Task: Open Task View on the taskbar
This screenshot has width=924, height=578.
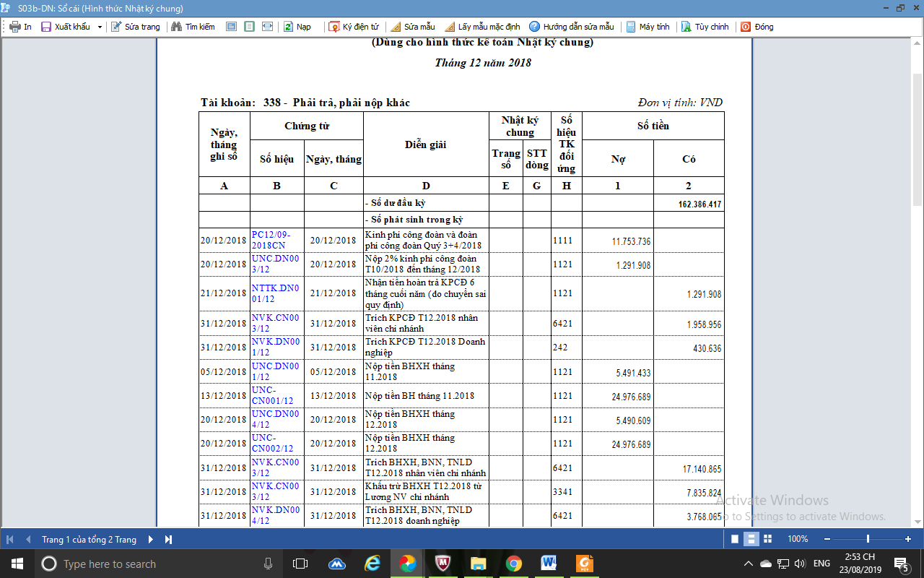Action: (300, 564)
